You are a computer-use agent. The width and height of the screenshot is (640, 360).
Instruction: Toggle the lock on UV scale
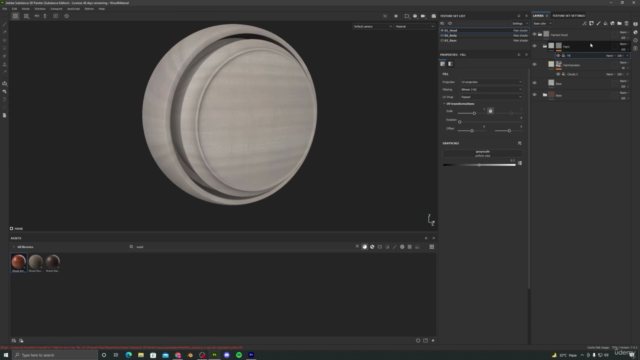tap(490, 111)
